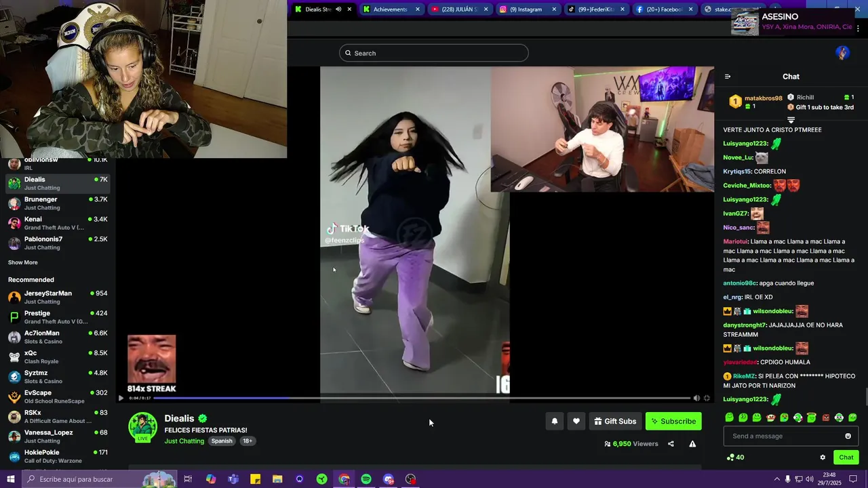
Task: Open the Gift Subs button
Action: point(615,421)
